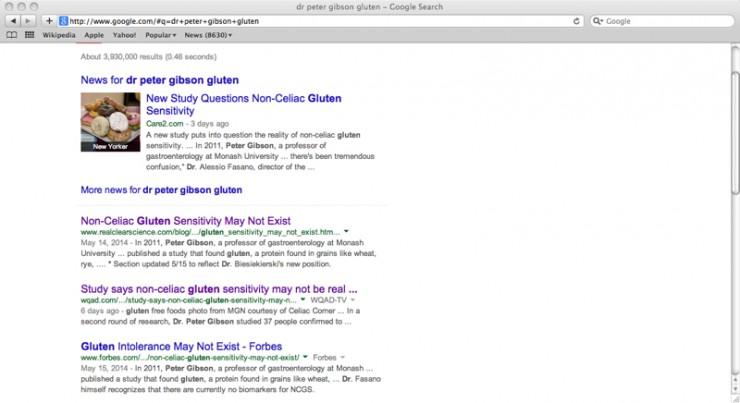Click the Care2.com source text
This screenshot has height=403, width=740.
[165, 124]
